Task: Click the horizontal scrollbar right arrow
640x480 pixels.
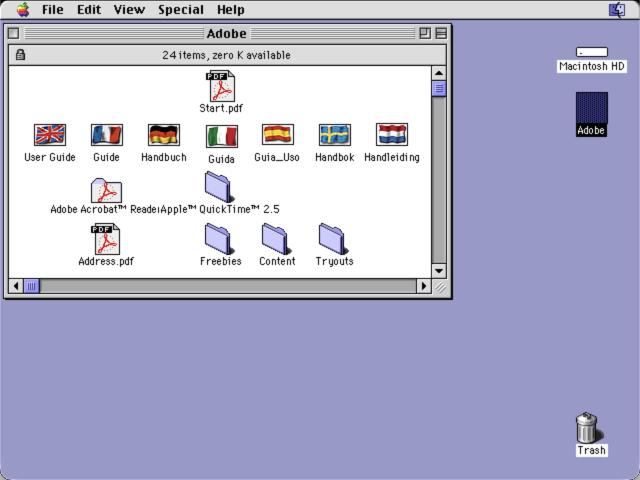Action: click(x=424, y=286)
